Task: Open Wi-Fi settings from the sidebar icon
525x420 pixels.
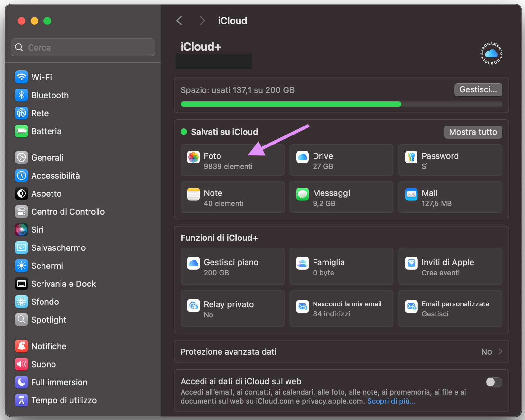Action: point(21,77)
